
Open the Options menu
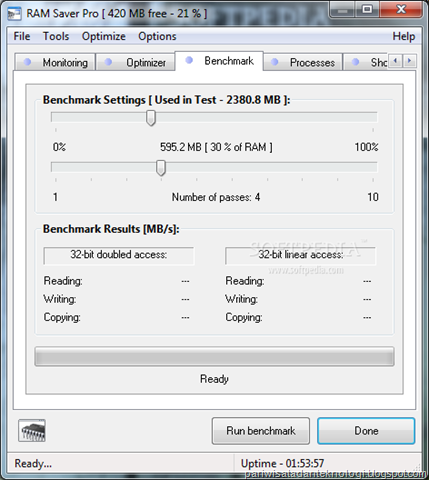(x=157, y=36)
